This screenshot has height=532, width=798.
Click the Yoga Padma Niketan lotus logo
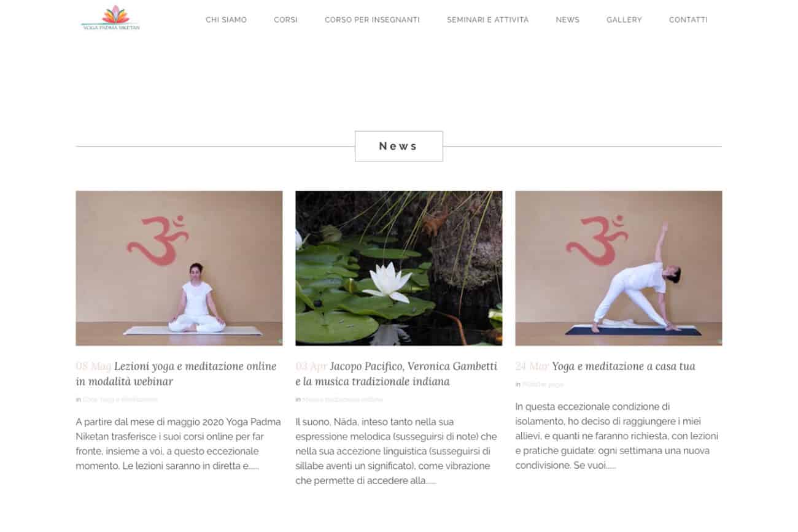pyautogui.click(x=110, y=18)
